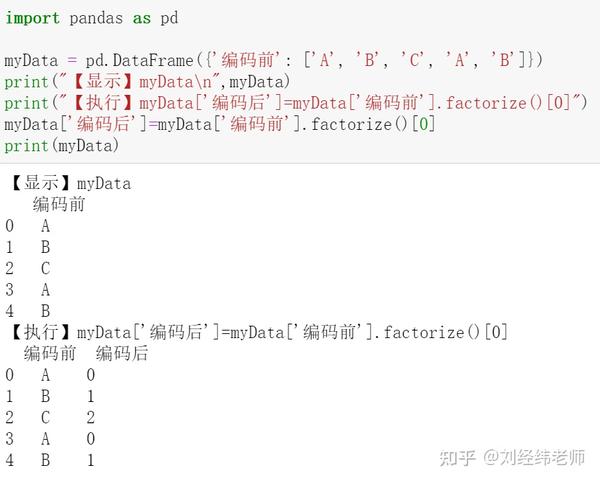Click the myData variable on assignment line
600x481 pixels.
(x=31, y=60)
